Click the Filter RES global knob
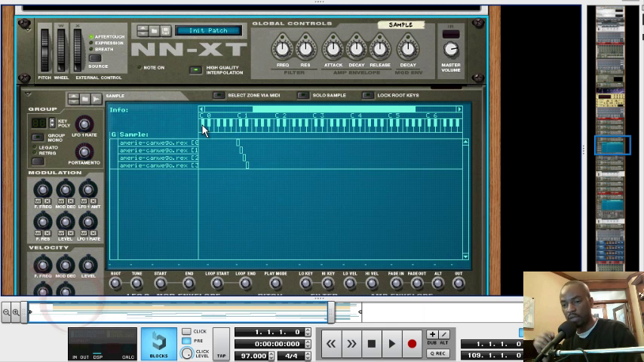Image resolution: width=644 pixels, height=362 pixels. pyautogui.click(x=305, y=49)
